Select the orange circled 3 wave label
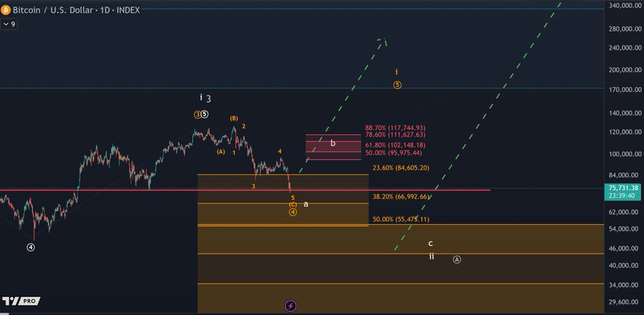Image resolution: width=644 pixels, height=315 pixels. [x=197, y=114]
